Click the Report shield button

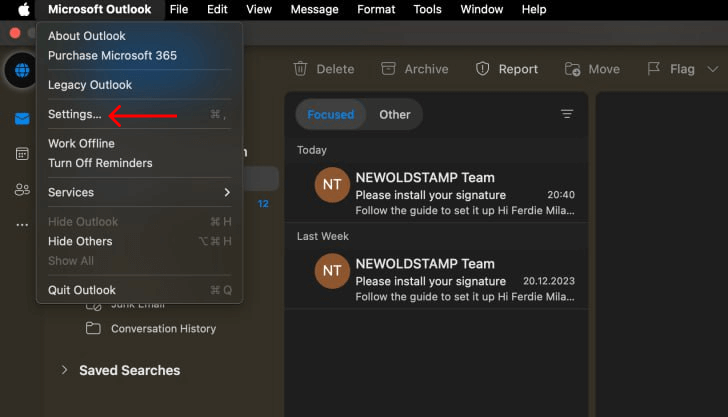(x=506, y=69)
